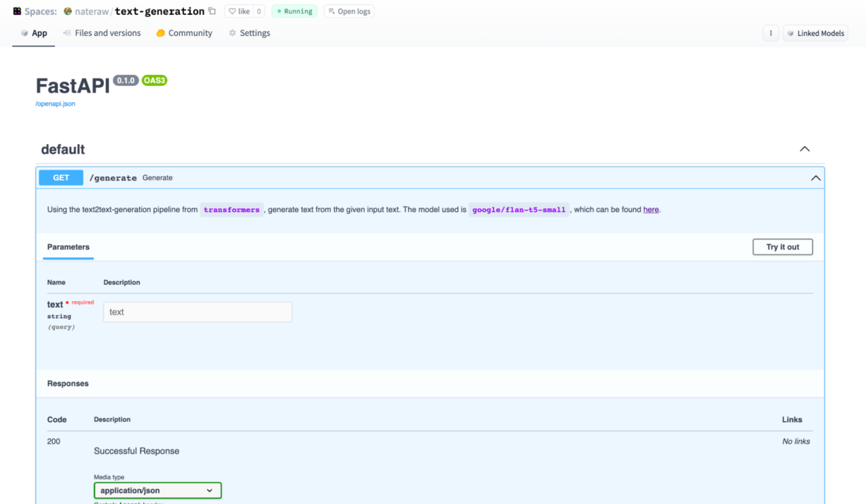The image size is (866, 504).
Task: Copy the space name with clipboard icon
Action: (212, 11)
